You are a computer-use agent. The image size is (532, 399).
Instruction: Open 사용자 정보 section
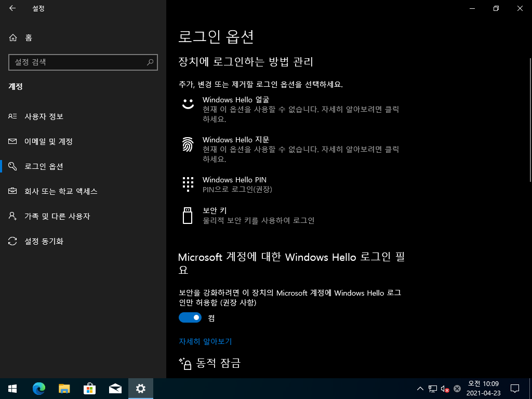click(x=83, y=116)
